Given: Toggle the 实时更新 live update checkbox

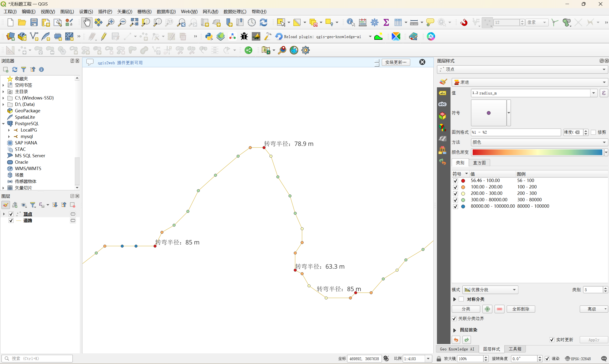Looking at the screenshot, I should [552, 340].
